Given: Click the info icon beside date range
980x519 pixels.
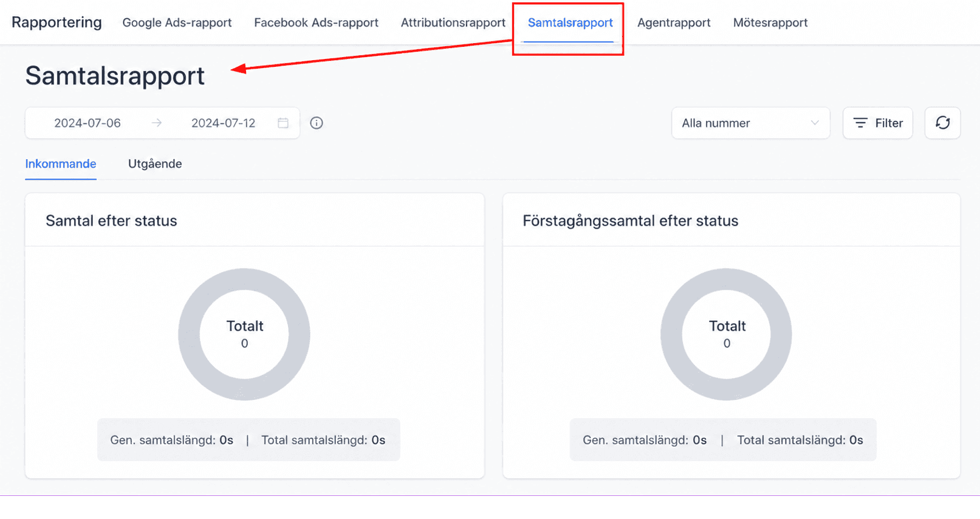Looking at the screenshot, I should tap(317, 123).
